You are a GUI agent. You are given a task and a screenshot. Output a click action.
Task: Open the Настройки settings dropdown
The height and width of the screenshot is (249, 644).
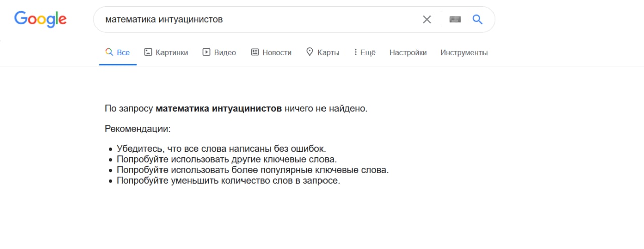tap(408, 53)
